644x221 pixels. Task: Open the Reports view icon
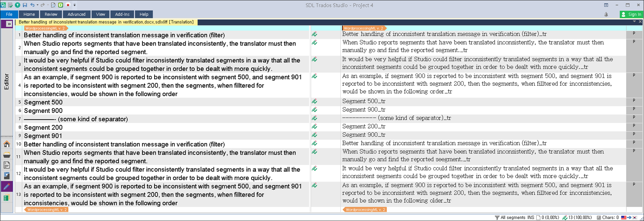[x=7, y=176]
